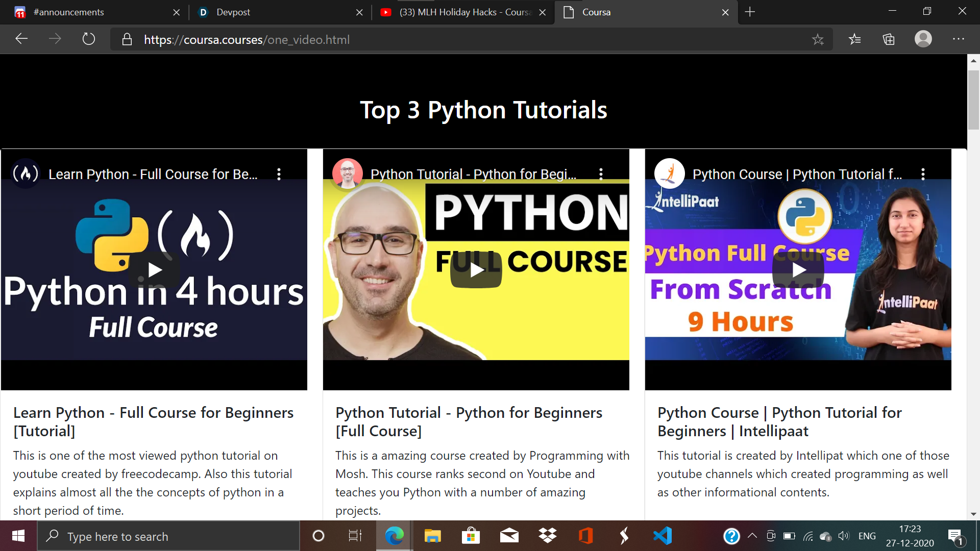Play the Intellipaat Python Course video
This screenshot has width=980, height=551.
[798, 269]
